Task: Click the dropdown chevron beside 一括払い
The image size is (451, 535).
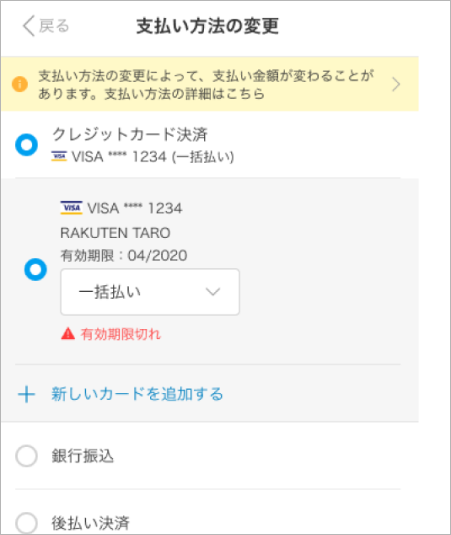Action: click(213, 292)
